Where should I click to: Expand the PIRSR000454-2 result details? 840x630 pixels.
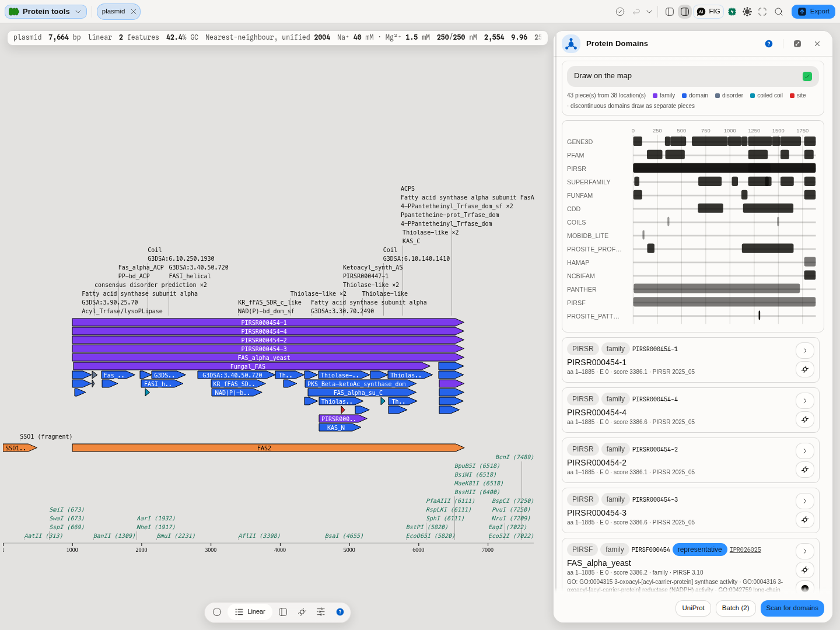(x=805, y=451)
